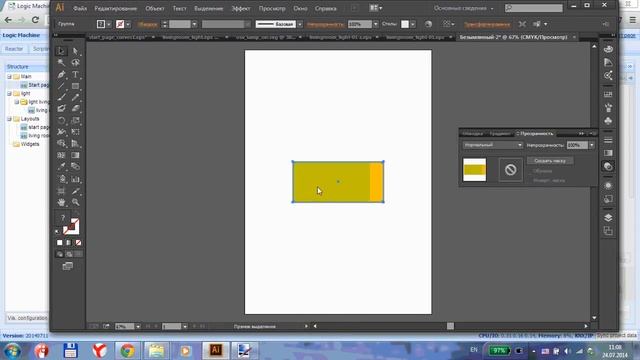640x360 pixels.
Task: Open the zoom level dropdown in status bar
Action: (x=138, y=327)
